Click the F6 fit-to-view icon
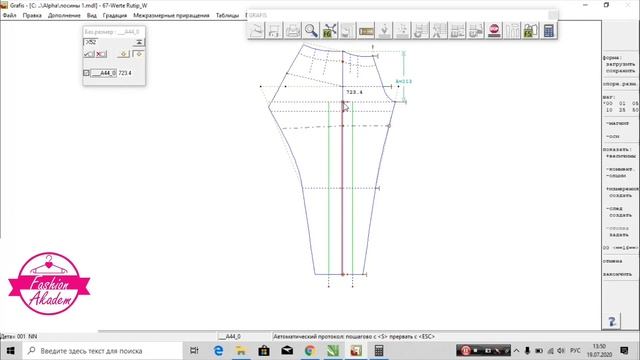Viewport: 640px width, 360px height. 329,31
